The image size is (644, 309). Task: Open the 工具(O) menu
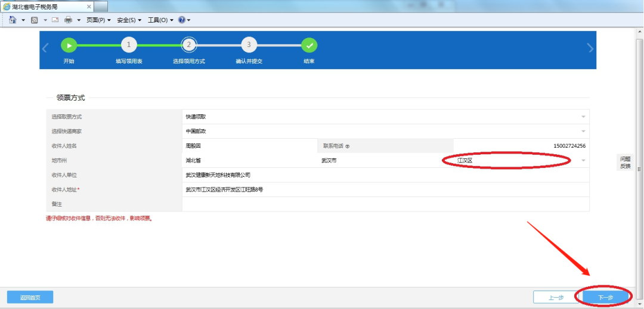pos(160,20)
